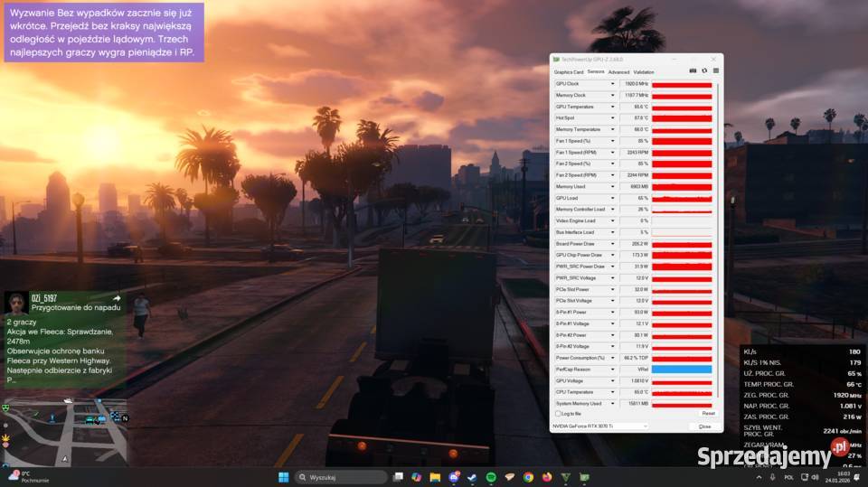Viewport: 868px width, 487px height.
Task: Click the Power Consumption TDP value
Action: (x=635, y=358)
